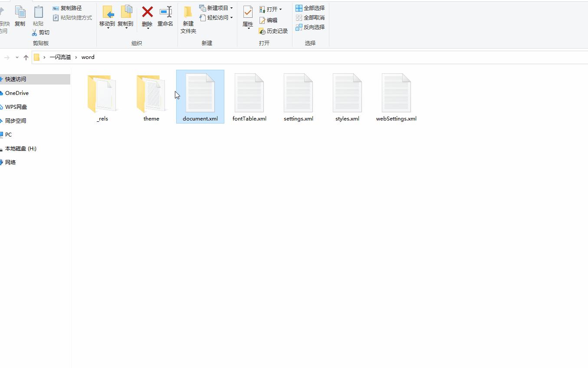Click 一闪流溢 in the address breadcrumb
This screenshot has width=588, height=368.
60,57
